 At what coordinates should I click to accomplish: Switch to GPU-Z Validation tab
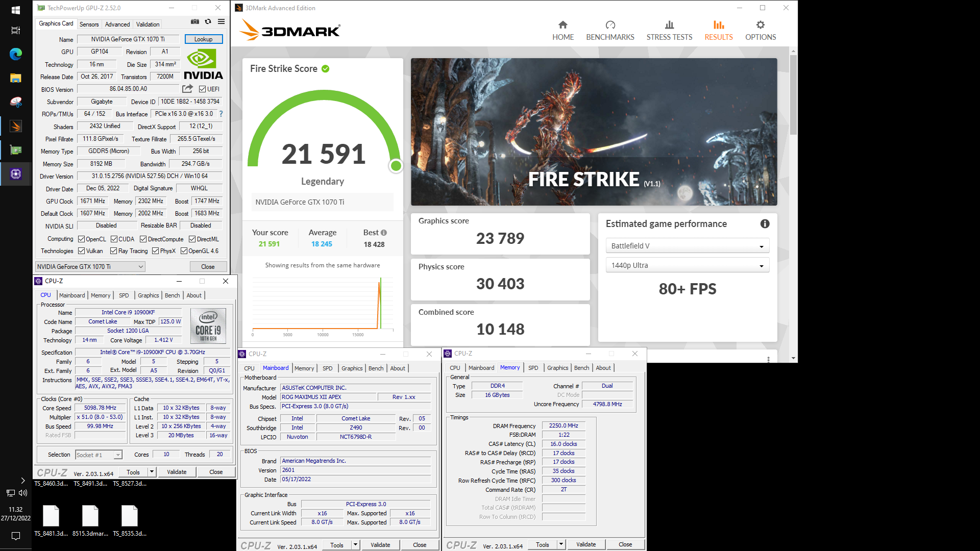coord(148,24)
